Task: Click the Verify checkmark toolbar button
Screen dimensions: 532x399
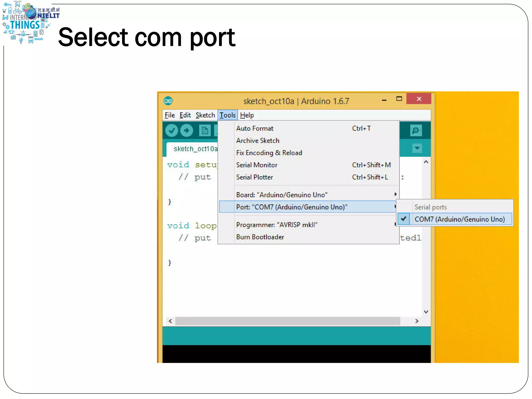Action: 171,130
